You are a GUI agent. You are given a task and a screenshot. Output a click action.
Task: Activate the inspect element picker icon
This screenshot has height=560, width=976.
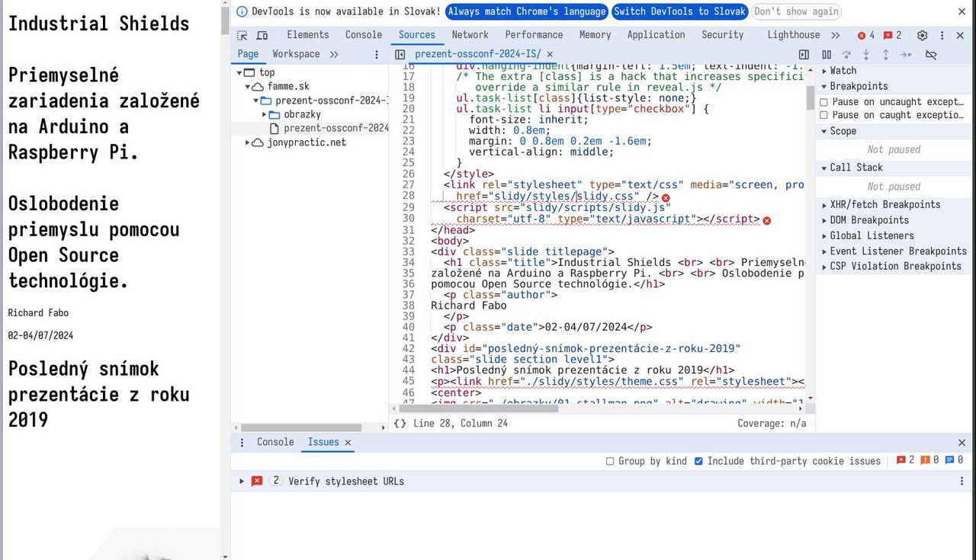[x=242, y=35]
